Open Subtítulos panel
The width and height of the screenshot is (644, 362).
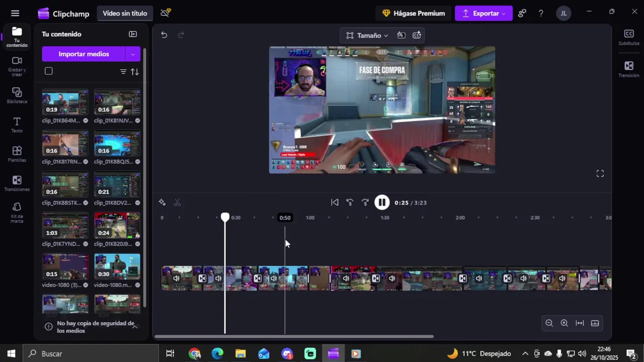pyautogui.click(x=629, y=37)
